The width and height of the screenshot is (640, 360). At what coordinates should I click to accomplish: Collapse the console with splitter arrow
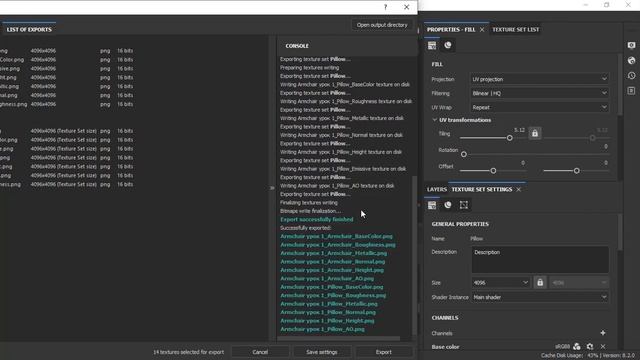272,188
